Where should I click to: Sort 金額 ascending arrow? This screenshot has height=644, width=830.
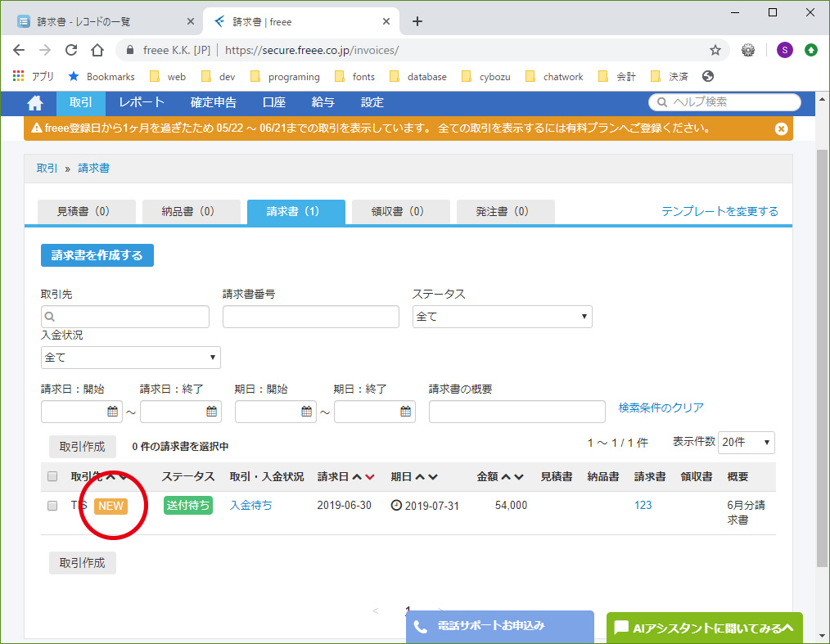[506, 477]
